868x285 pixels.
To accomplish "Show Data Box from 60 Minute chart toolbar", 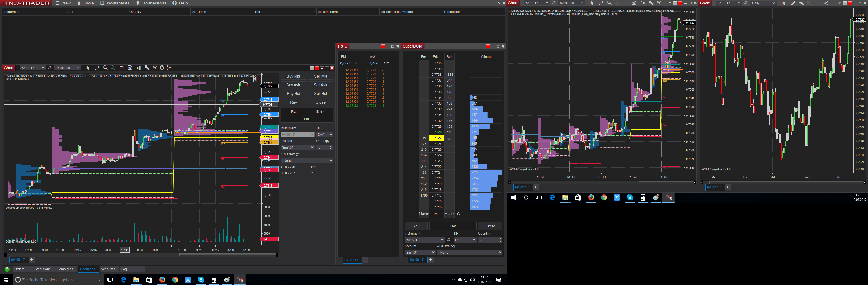I will pos(634,3).
